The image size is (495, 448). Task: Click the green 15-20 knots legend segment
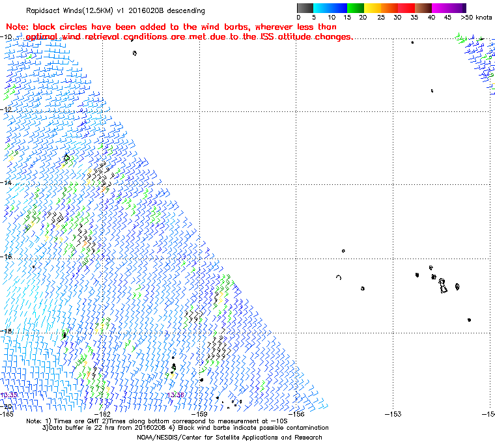[x=356, y=8]
